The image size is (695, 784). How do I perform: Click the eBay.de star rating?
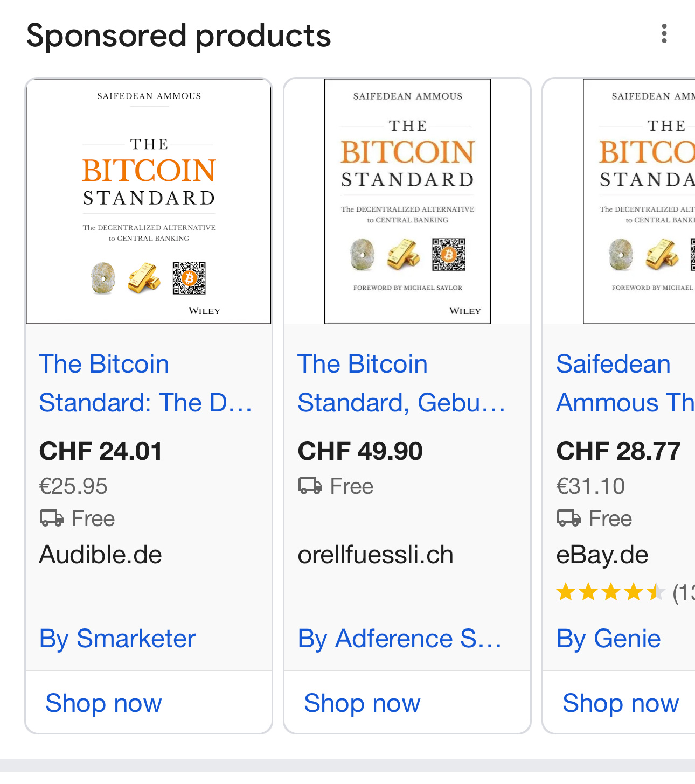[611, 592]
